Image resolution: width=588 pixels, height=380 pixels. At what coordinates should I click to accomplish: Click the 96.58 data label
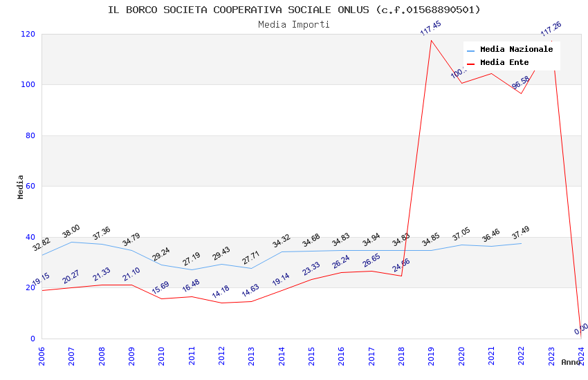(x=521, y=82)
